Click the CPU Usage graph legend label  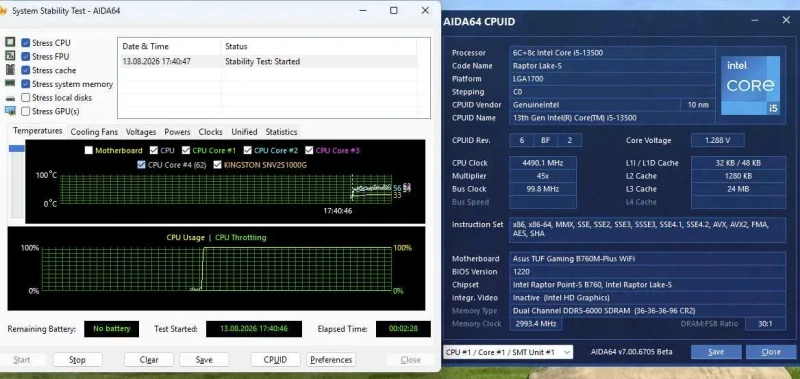pyautogui.click(x=185, y=238)
